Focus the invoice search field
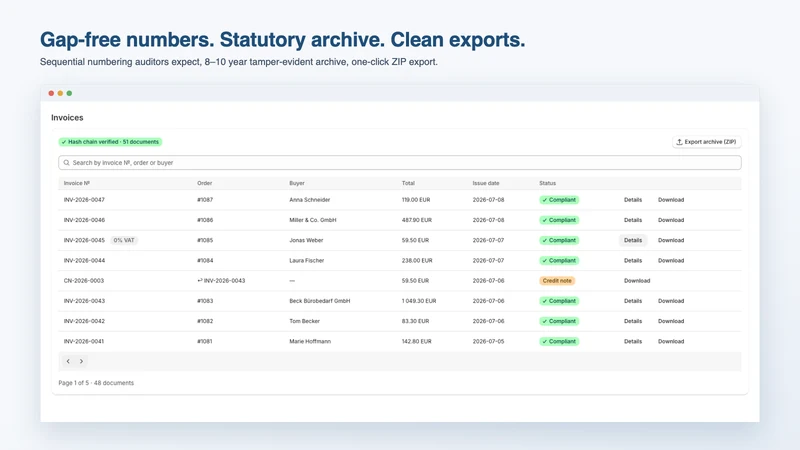The width and height of the screenshot is (800, 450). [399, 163]
